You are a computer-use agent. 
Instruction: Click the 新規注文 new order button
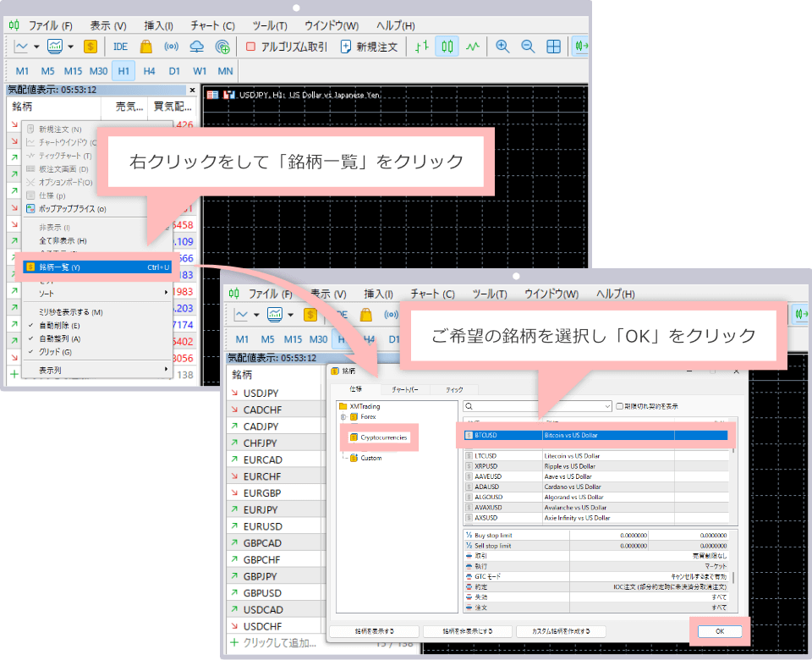tap(369, 47)
